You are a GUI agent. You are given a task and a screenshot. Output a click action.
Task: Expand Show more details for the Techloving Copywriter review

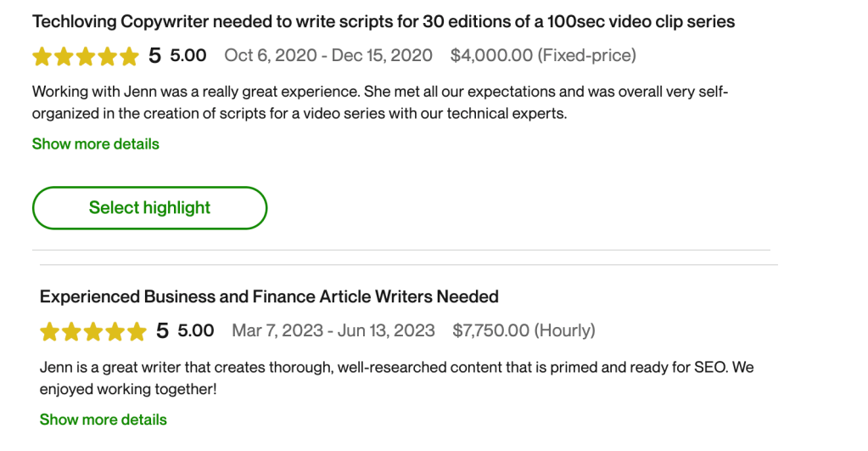click(x=95, y=144)
